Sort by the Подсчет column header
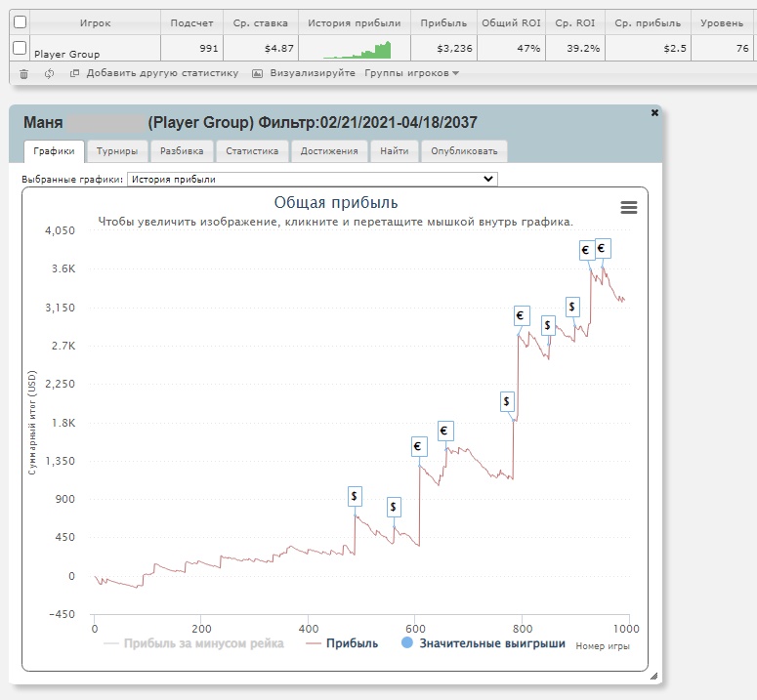Image resolution: width=757 pixels, height=700 pixels. (x=191, y=22)
